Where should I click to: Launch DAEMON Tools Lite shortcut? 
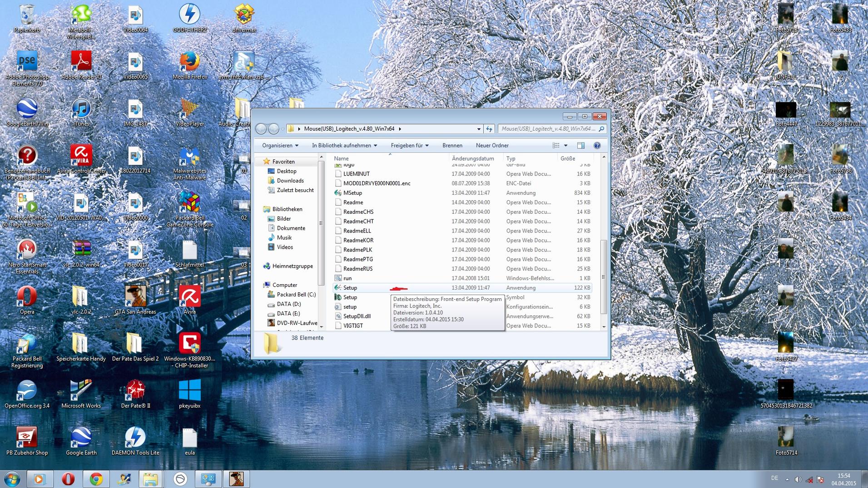pyautogui.click(x=135, y=441)
